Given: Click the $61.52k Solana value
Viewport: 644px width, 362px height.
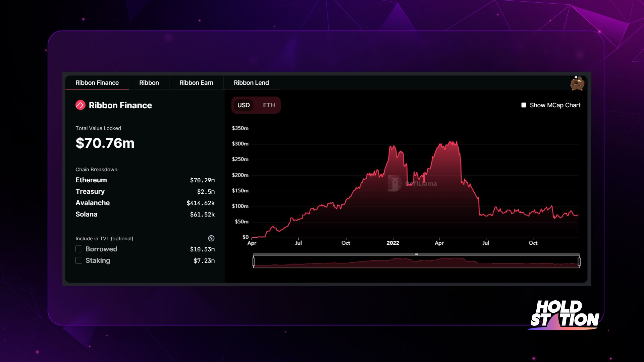Looking at the screenshot, I should click(202, 215).
